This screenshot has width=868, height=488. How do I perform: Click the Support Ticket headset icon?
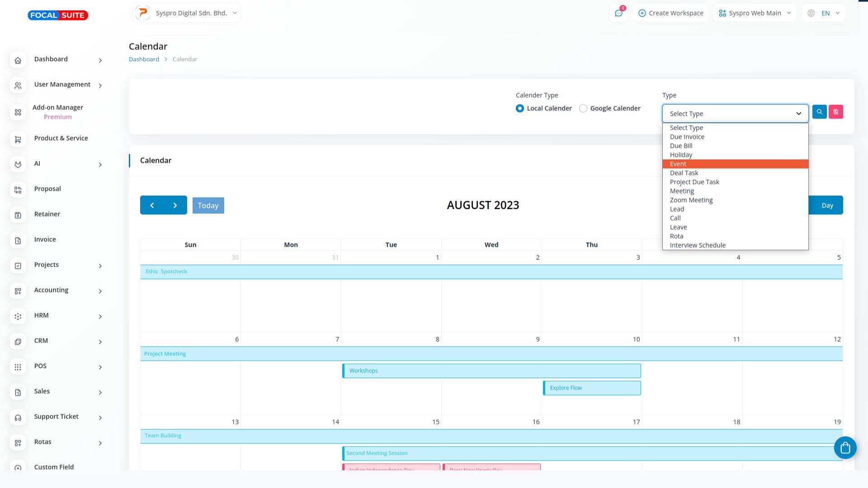coord(18,418)
